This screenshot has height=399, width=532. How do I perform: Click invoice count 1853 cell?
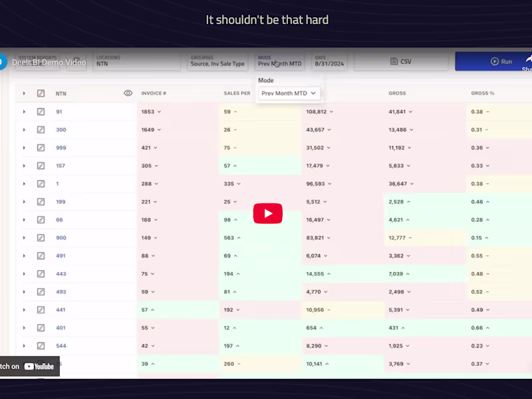point(178,112)
